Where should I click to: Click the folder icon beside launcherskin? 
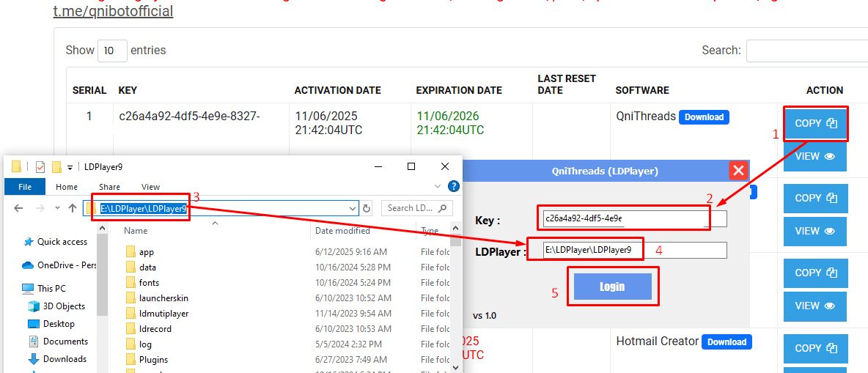pos(130,298)
